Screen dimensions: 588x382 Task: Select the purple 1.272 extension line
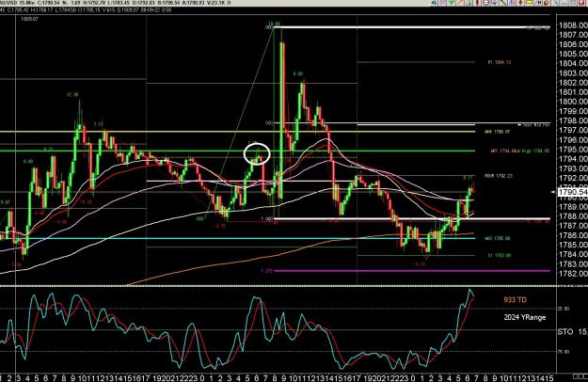tap(412, 271)
